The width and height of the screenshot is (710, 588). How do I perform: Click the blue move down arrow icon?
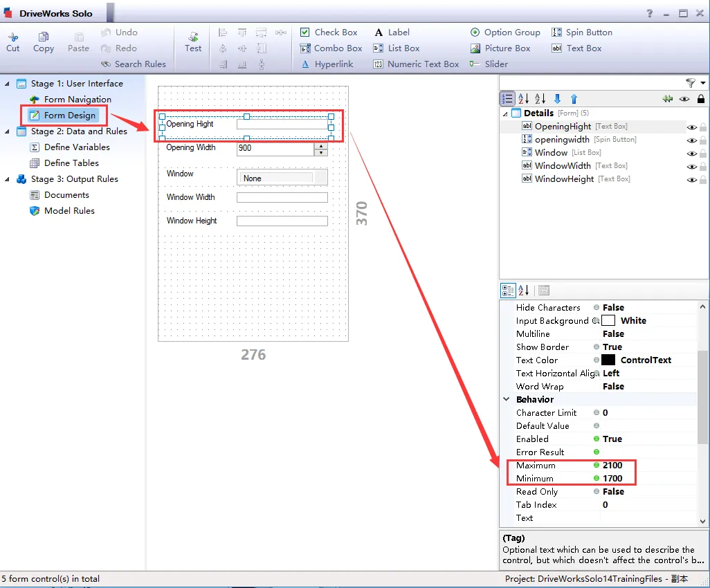[557, 100]
